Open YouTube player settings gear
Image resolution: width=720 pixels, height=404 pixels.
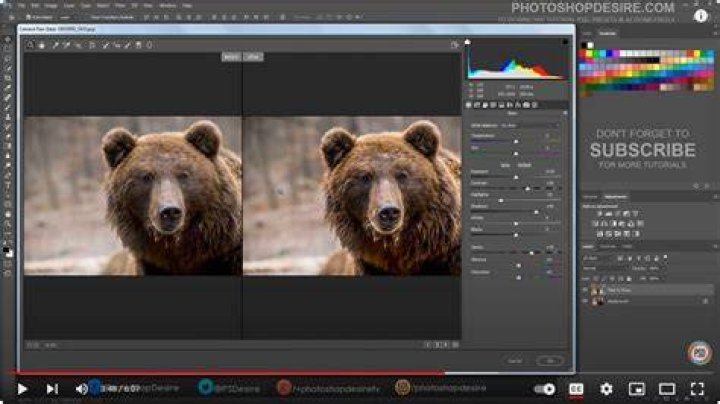pos(606,389)
